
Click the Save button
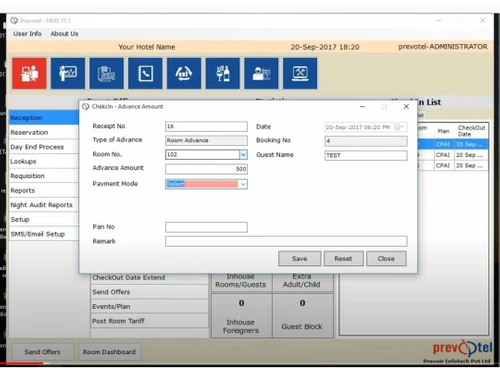point(300,259)
